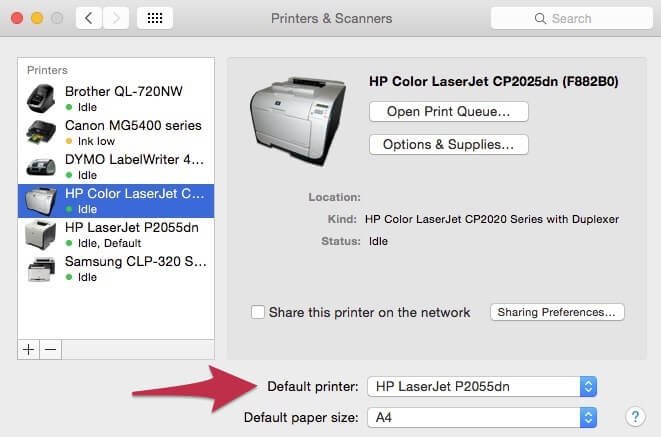Click the add printer plus button
Image resolution: width=661 pixels, height=437 pixels.
(28, 349)
